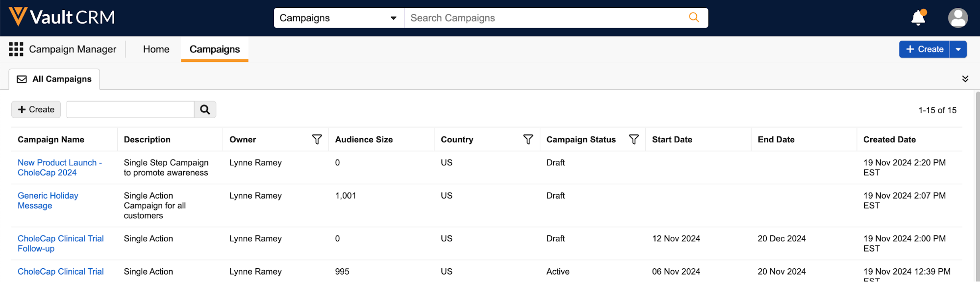Click the list search magnifier button
980x282 pixels.
205,109
